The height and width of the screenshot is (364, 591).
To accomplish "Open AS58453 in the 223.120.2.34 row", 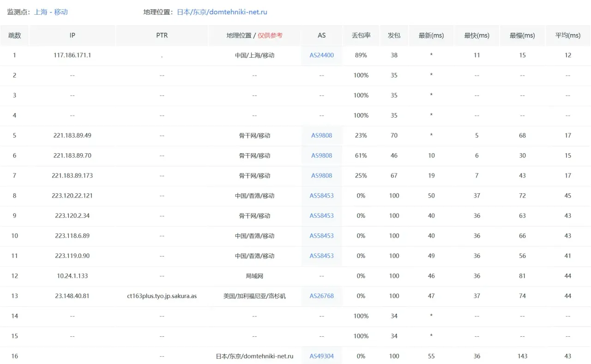I will click(x=322, y=216).
